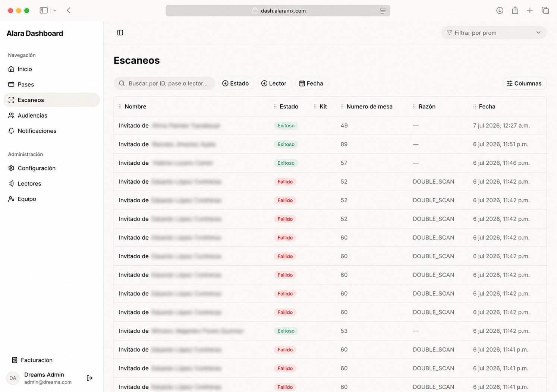Open a new tab with plus icon
The width and height of the screenshot is (557, 392).
point(530,10)
